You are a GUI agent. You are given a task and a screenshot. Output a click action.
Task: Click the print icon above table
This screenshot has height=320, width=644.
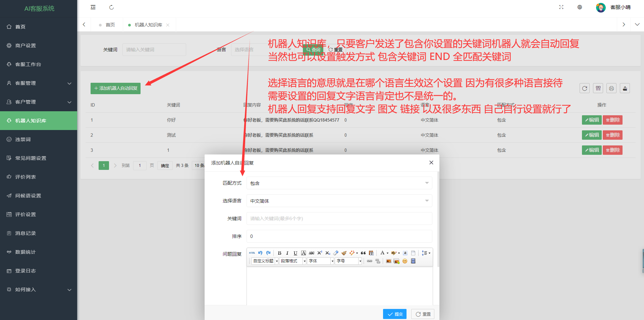[x=611, y=88]
